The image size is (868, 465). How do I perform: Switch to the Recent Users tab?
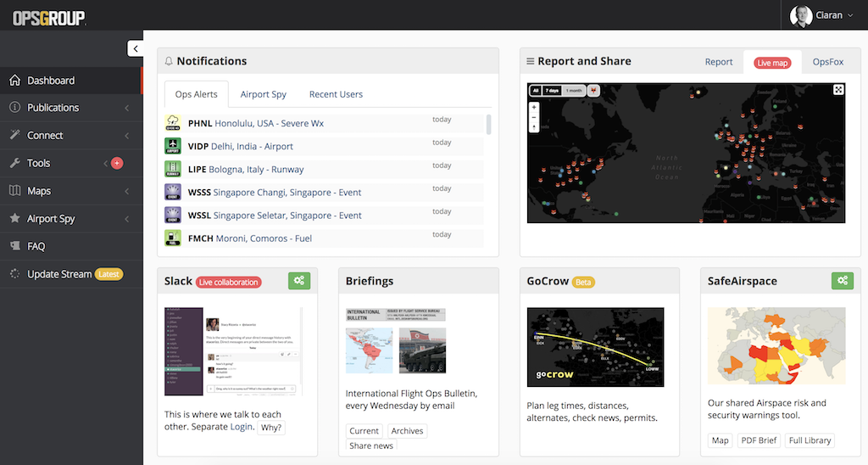[x=336, y=94]
